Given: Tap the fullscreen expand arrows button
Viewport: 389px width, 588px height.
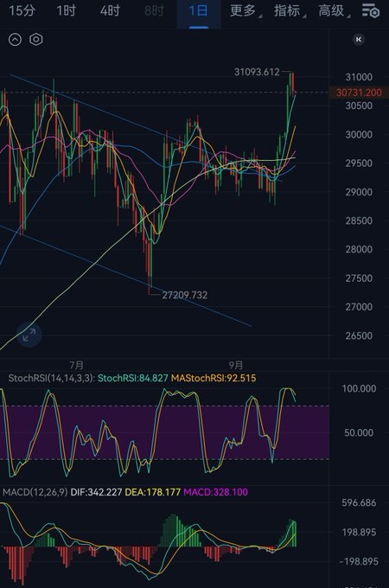Looking at the screenshot, I should click(29, 335).
